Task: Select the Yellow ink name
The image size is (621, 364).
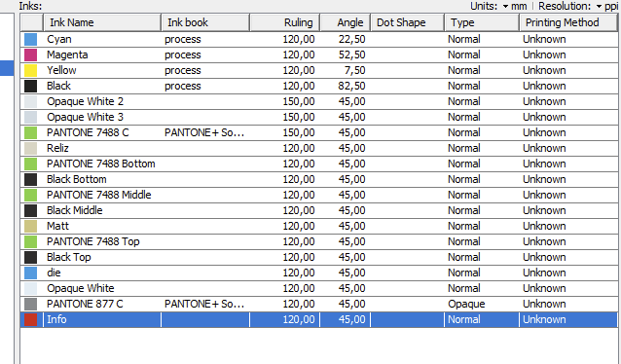Action: coord(61,70)
